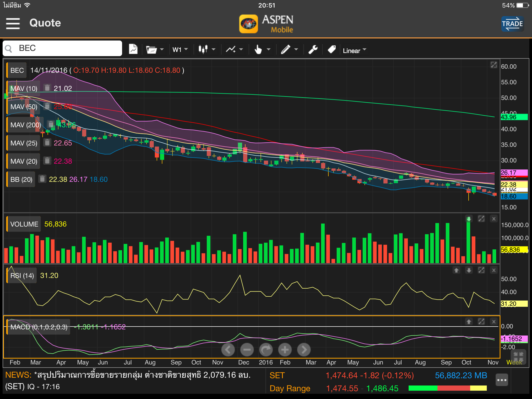Viewport: 532px width, 399px height.
Task: Open the chart folder dropdown
Action: click(155, 49)
